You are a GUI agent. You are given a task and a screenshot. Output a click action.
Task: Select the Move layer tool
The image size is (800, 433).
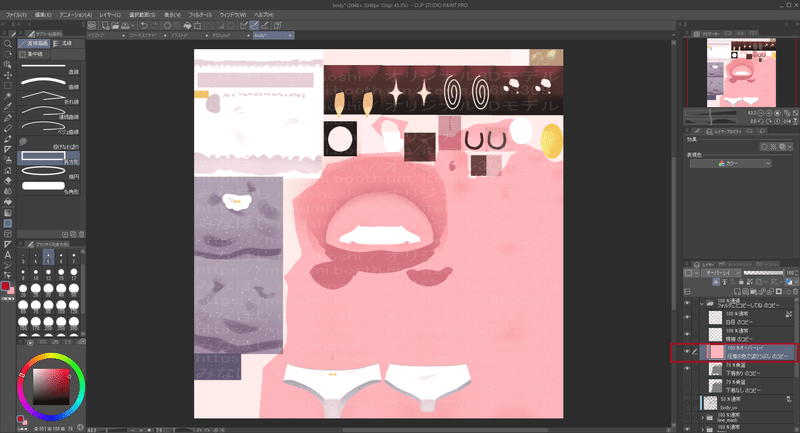pyautogui.click(x=8, y=75)
